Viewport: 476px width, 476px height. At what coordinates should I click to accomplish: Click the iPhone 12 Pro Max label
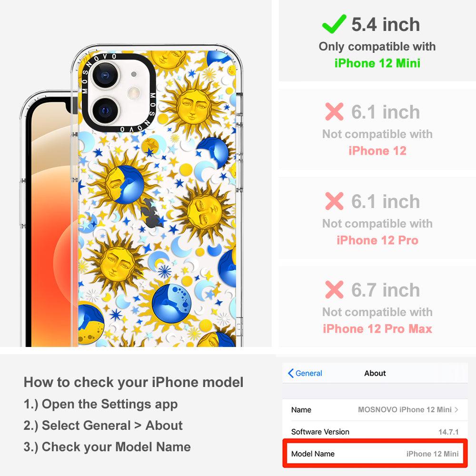click(377, 329)
